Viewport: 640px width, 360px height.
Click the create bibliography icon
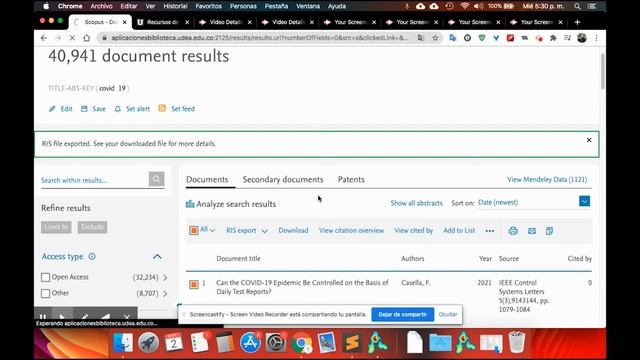point(549,231)
